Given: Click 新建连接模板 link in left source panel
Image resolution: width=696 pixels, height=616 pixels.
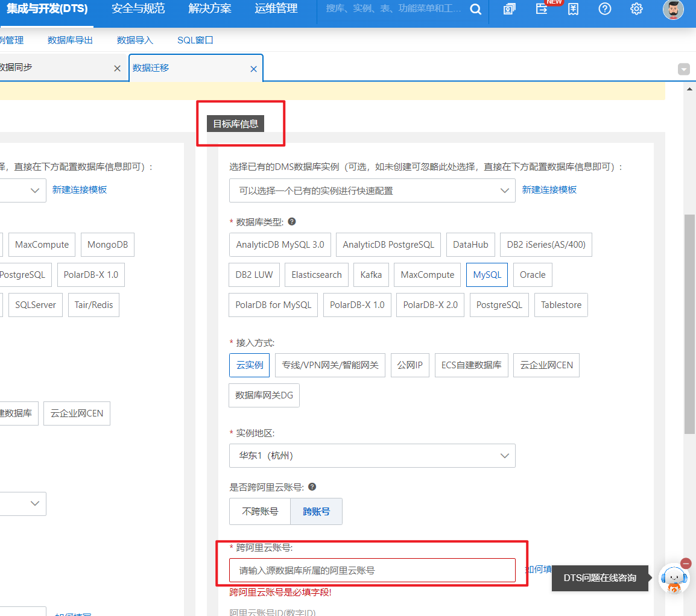Looking at the screenshot, I should 80,190.
